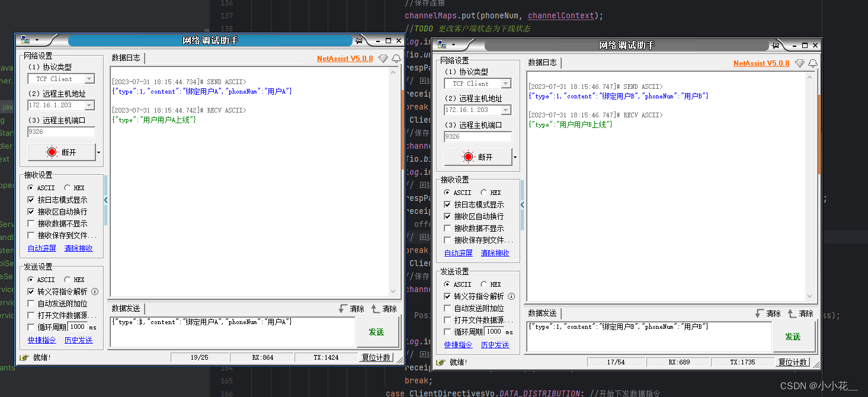Open TCP Client protocol dropdown in 用户B window
The height and width of the screenshot is (397, 868).
point(506,84)
